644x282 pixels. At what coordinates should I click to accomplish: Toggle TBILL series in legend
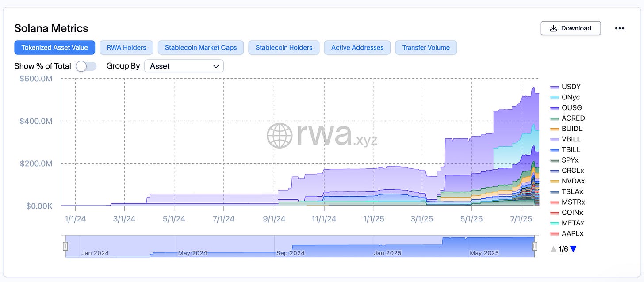pyautogui.click(x=566, y=149)
